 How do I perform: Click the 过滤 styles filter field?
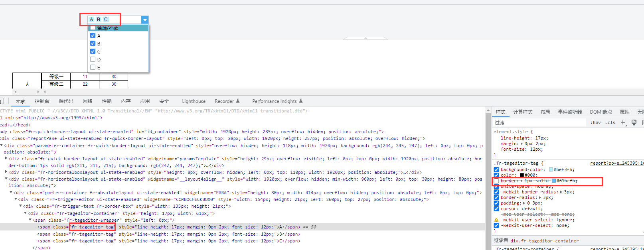[539, 123]
